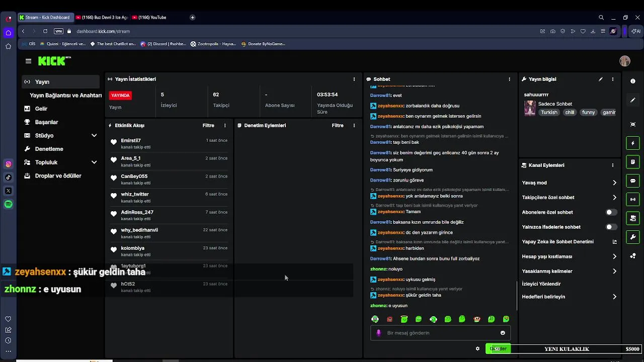Expand Yavaş mod options

click(614, 183)
